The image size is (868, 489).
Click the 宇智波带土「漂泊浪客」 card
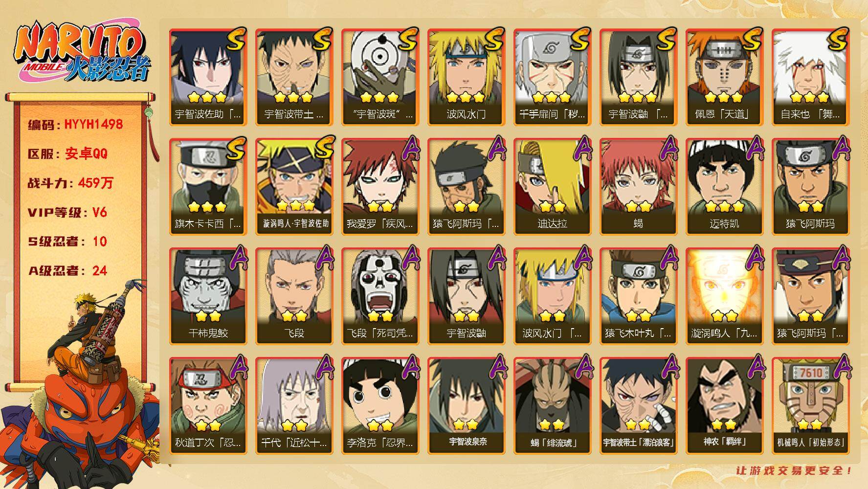639,406
